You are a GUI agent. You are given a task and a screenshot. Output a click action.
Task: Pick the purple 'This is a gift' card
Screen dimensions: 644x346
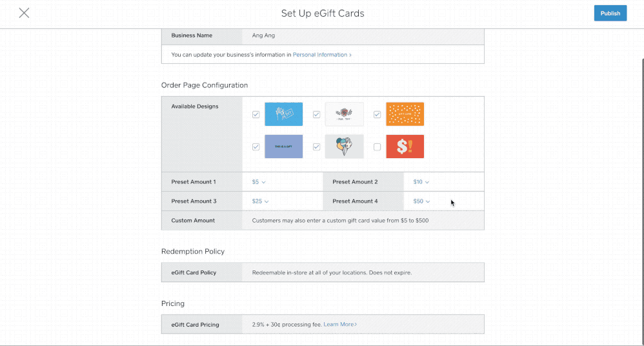click(283, 147)
